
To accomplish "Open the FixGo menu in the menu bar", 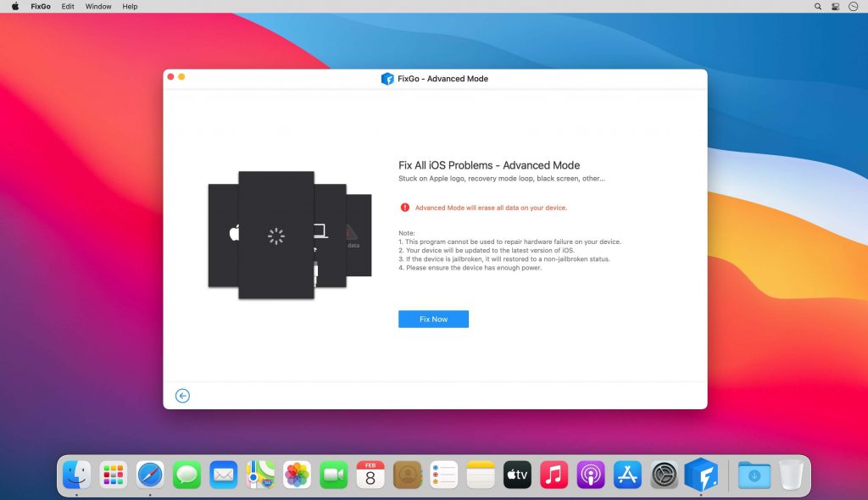I will (x=40, y=6).
